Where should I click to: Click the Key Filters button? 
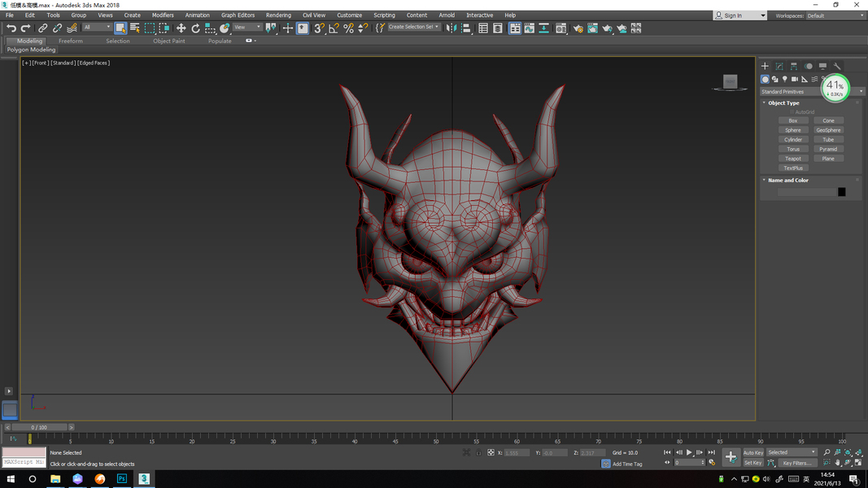797,463
